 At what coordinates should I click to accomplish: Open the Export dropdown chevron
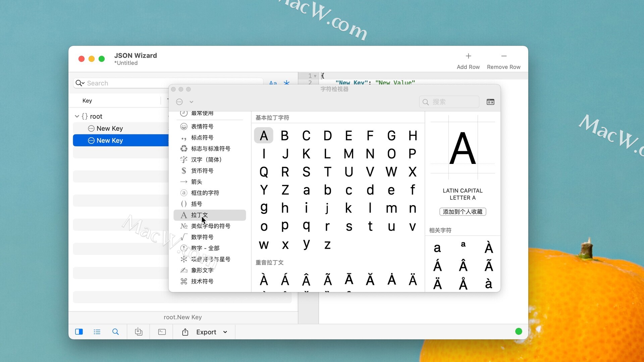click(x=225, y=332)
